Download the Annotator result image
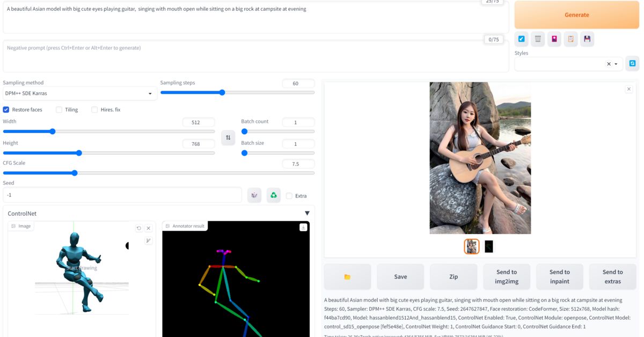This screenshot has height=337, width=644. pyautogui.click(x=303, y=228)
